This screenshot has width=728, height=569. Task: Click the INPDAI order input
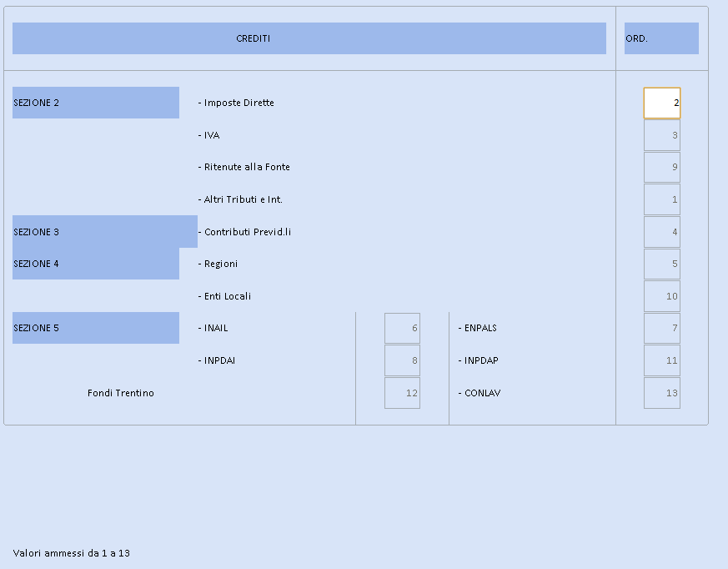coord(402,360)
